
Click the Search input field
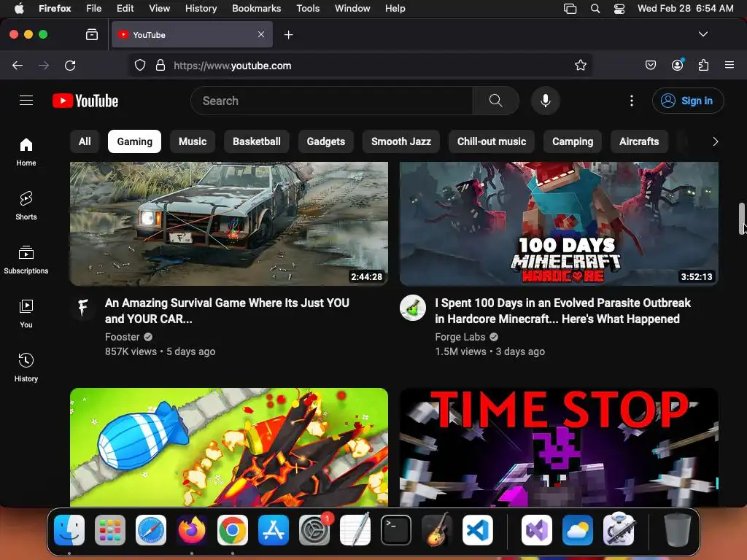[332, 101]
